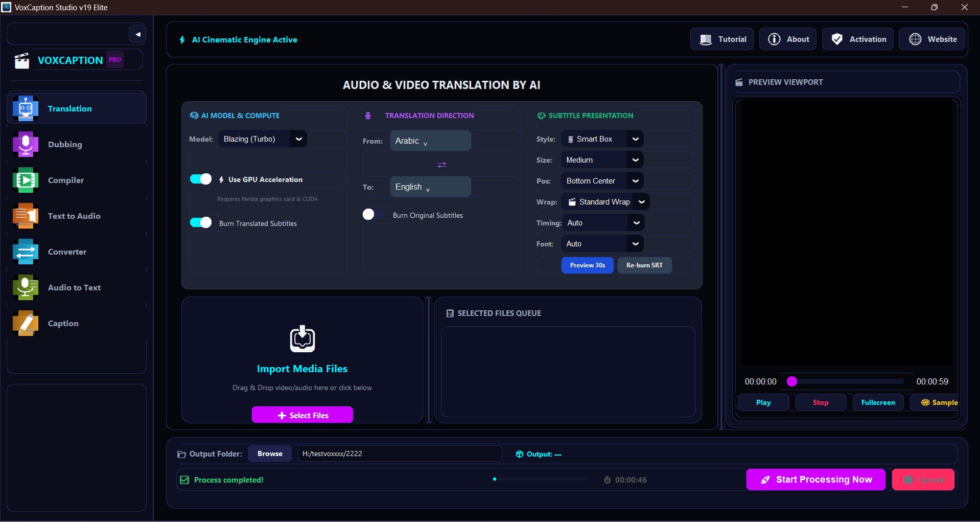Switch to the Caption section
This screenshot has width=980, height=522.
point(77,323)
